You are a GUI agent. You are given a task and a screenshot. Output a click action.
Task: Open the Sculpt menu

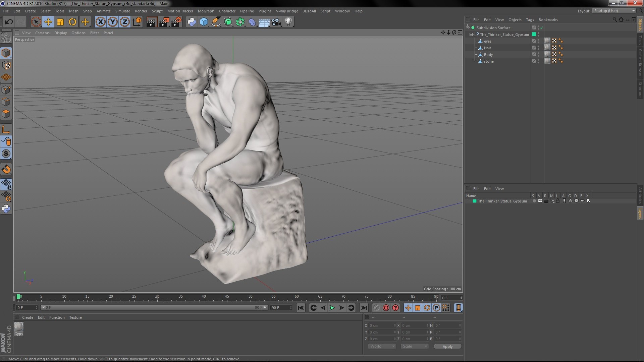click(x=157, y=11)
